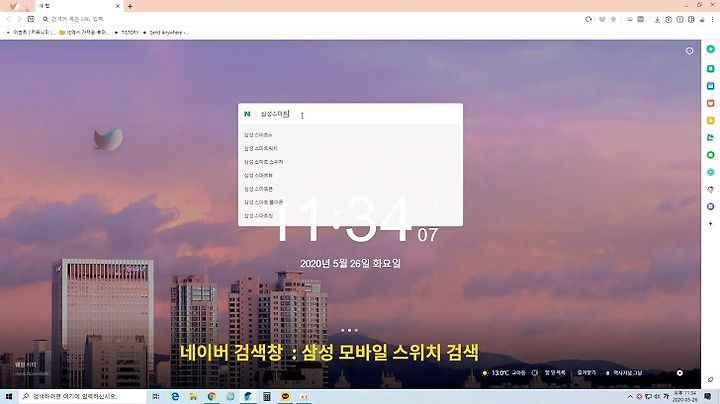Open Microsoft Edge from the taskbar
The width and height of the screenshot is (720, 404).
point(175,396)
